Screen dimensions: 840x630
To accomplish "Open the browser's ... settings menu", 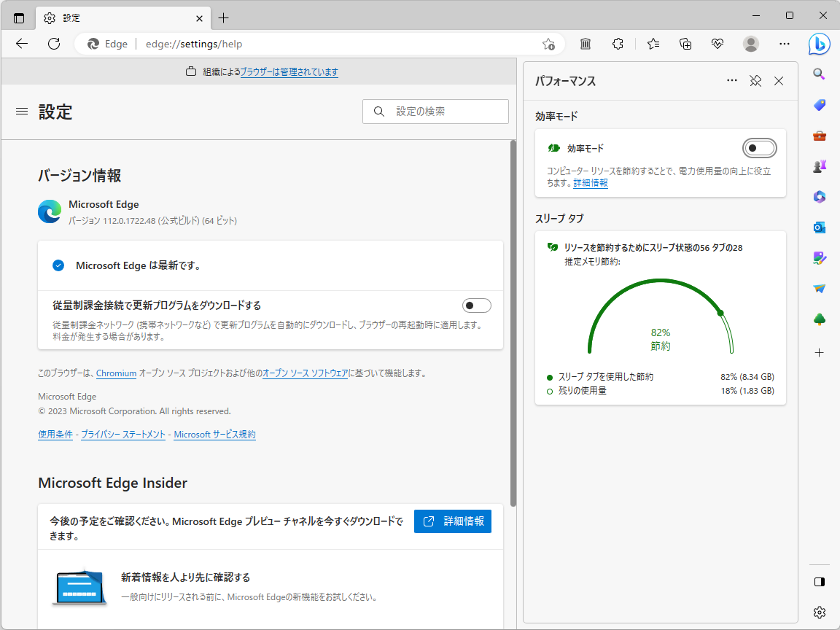I will tap(784, 44).
